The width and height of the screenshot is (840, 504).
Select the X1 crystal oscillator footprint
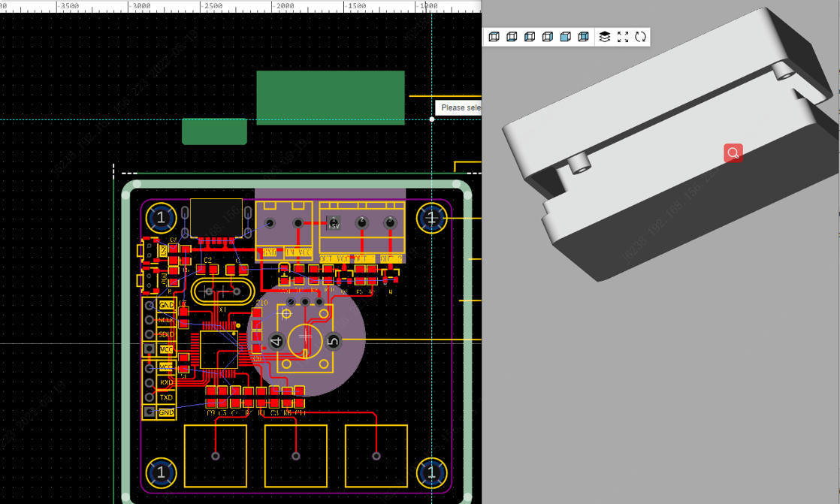tap(222, 291)
